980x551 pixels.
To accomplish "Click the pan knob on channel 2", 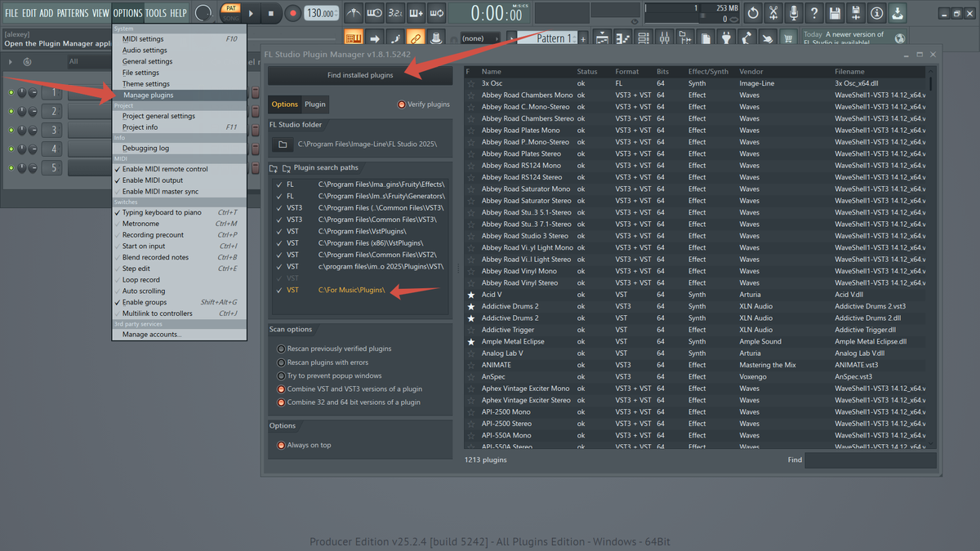I will click(x=22, y=111).
